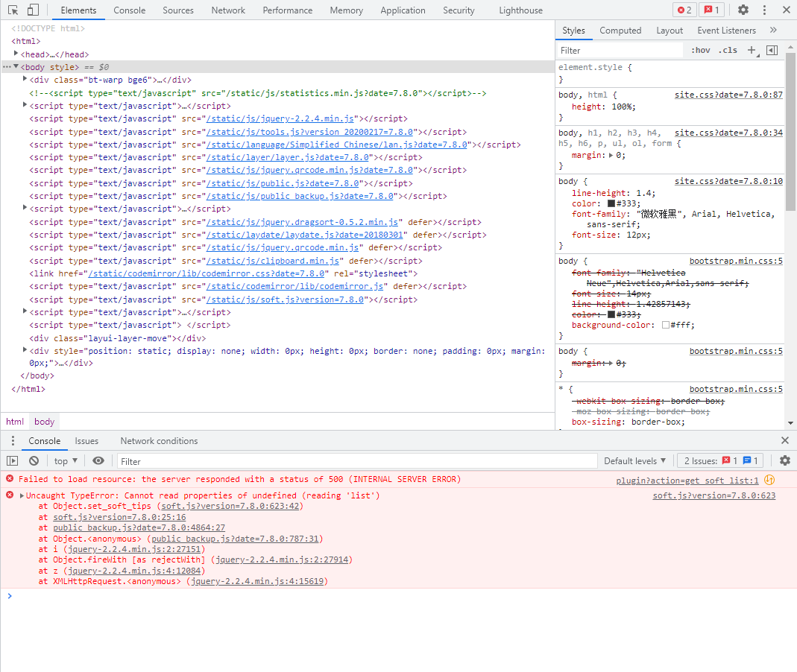Show more Styles pane tabs chevron
Screen dimensions: 797x672
(773, 30)
